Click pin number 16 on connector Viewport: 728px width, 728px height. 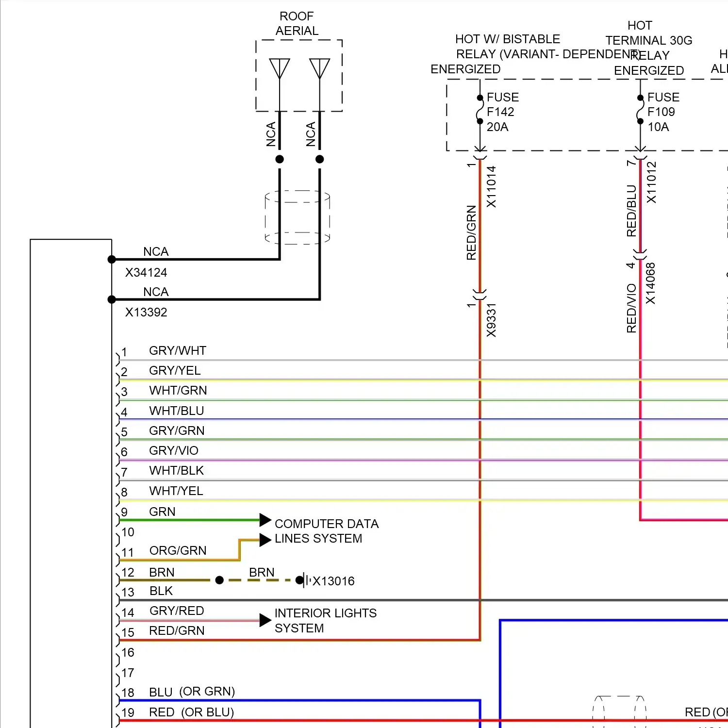128,652
